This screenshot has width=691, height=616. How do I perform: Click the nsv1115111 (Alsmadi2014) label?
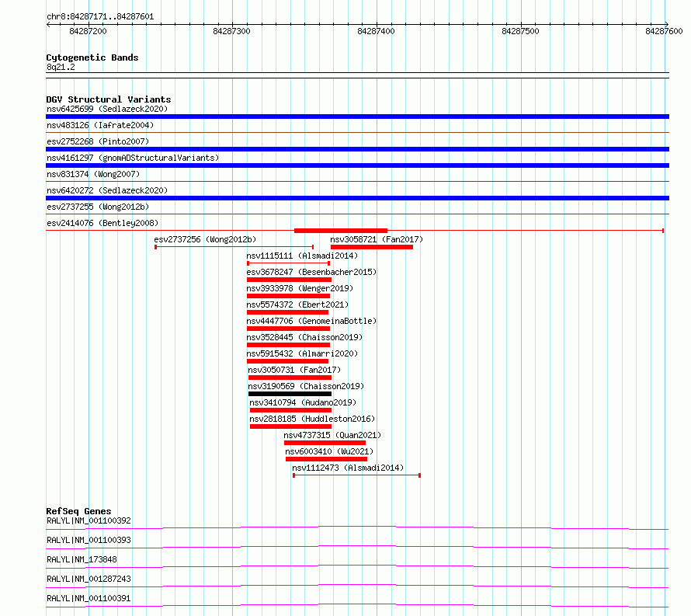(302, 256)
